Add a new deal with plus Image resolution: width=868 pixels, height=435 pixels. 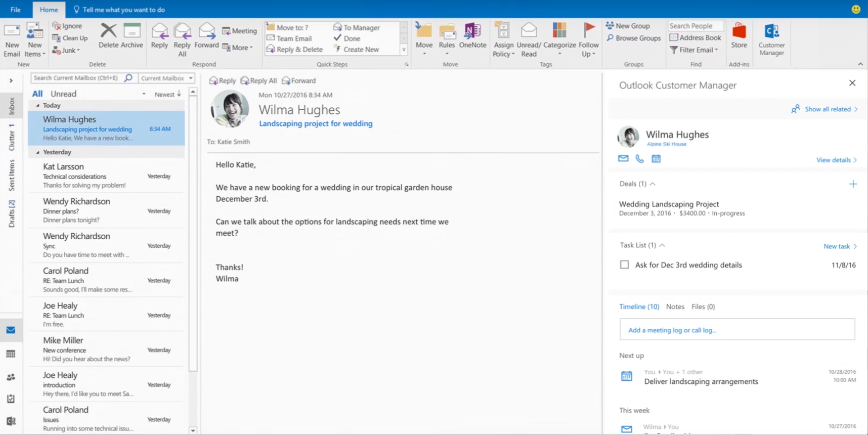pos(853,184)
